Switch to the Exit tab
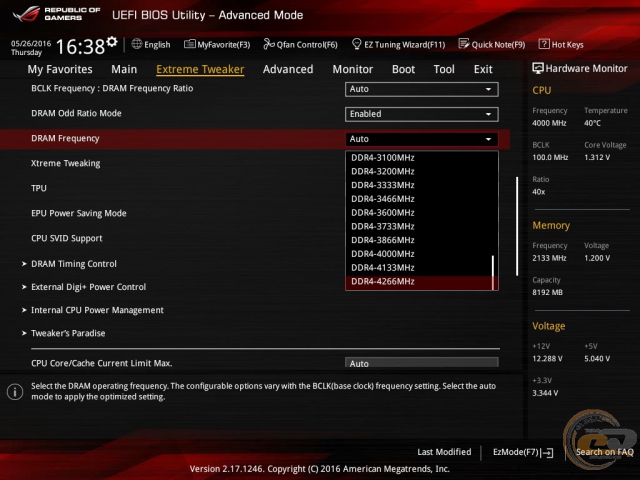Screen dimensions: 640x480 (x=483, y=69)
